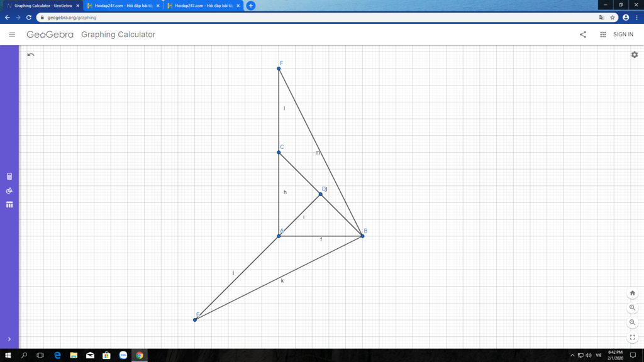This screenshot has height=362, width=644.
Task: Show hidden system tray icons
Action: (572, 356)
